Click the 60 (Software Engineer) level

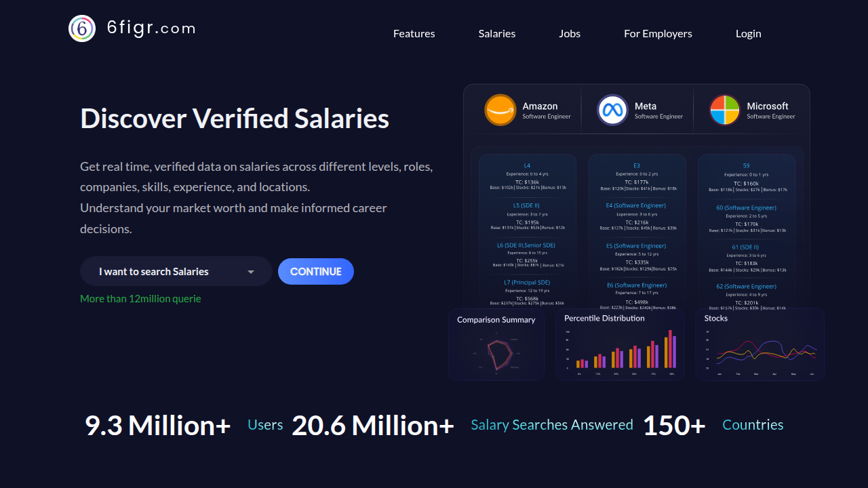click(746, 207)
